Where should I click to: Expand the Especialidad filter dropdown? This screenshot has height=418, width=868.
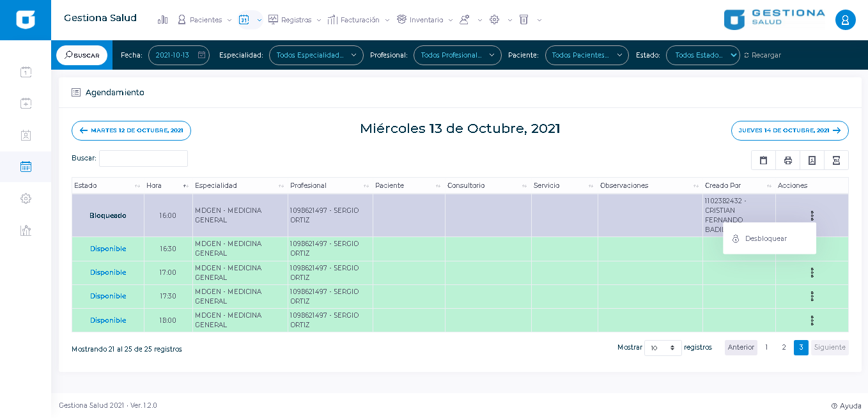click(x=316, y=56)
